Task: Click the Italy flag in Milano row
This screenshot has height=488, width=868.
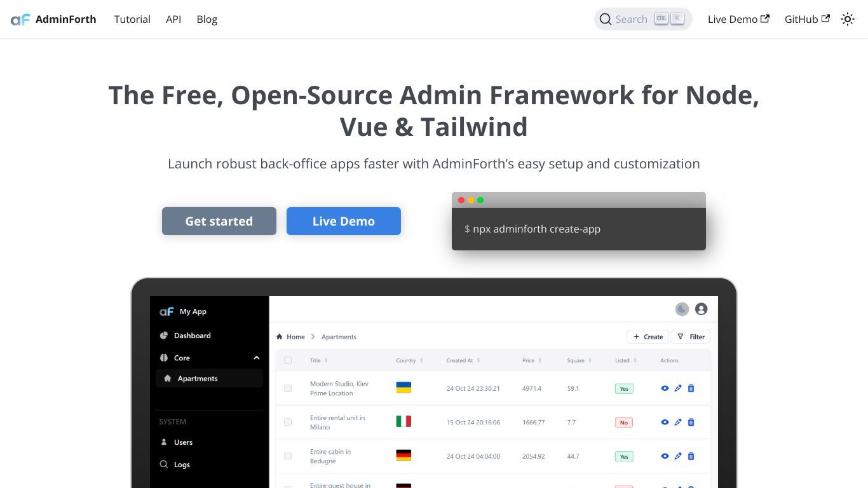Action: tap(403, 421)
